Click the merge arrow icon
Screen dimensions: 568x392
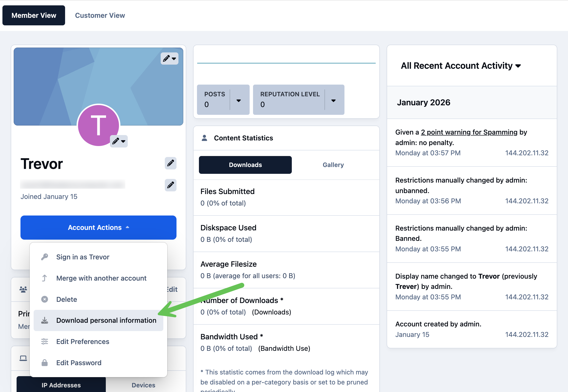44,278
